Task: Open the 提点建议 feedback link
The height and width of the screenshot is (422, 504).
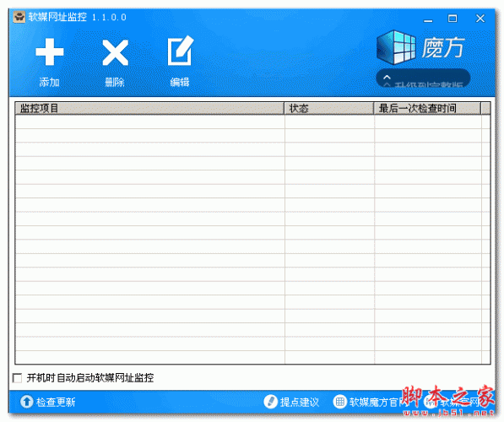Action: point(291,402)
